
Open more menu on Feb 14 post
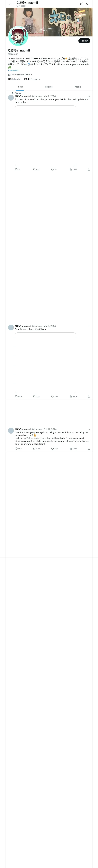point(89,429)
